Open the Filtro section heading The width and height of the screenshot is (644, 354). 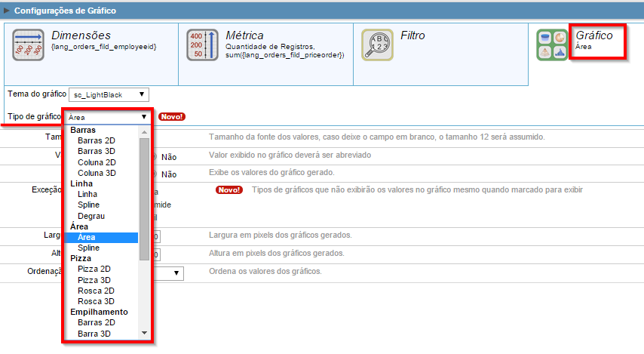[x=412, y=35]
